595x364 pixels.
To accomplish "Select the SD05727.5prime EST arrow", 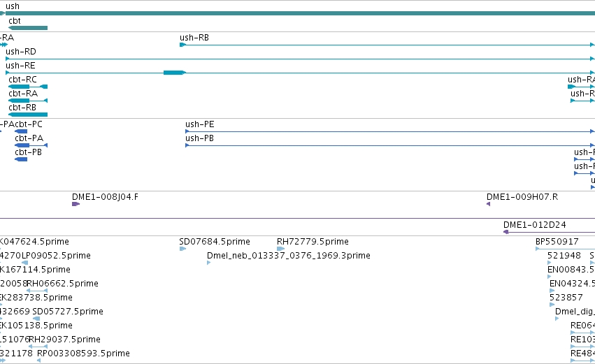I will coord(36,319).
